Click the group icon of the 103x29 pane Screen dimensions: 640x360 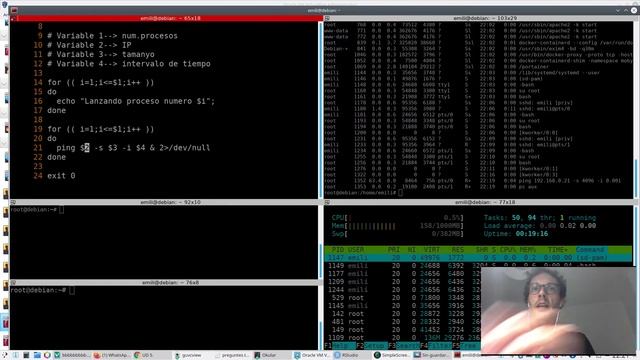click(327, 18)
